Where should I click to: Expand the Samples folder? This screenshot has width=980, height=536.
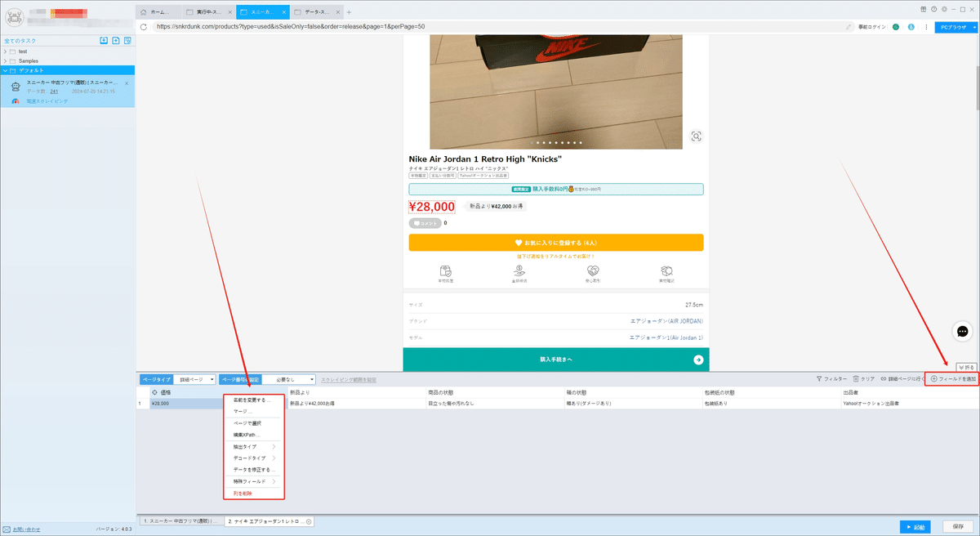(5, 61)
